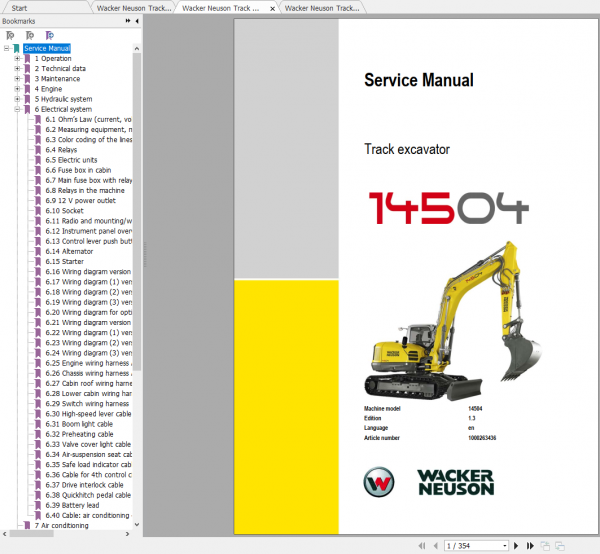Open bookmark 6.26 Chassis wiring harness

pos(88,373)
